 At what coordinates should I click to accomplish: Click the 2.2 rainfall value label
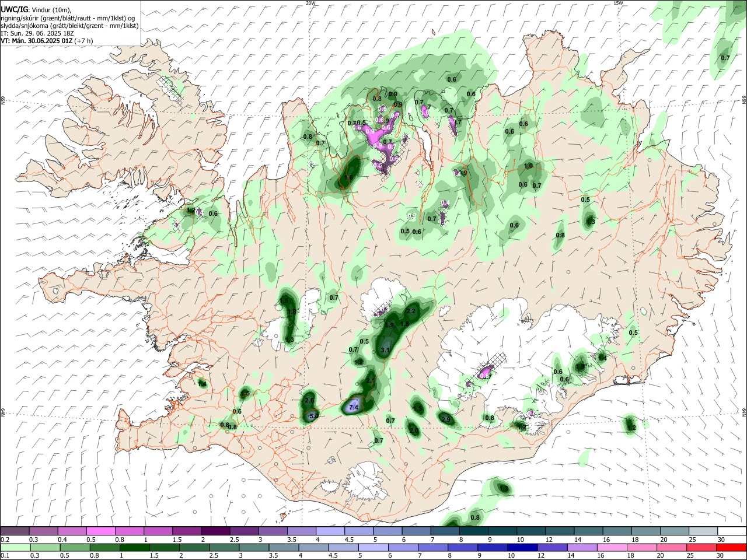[411, 311]
